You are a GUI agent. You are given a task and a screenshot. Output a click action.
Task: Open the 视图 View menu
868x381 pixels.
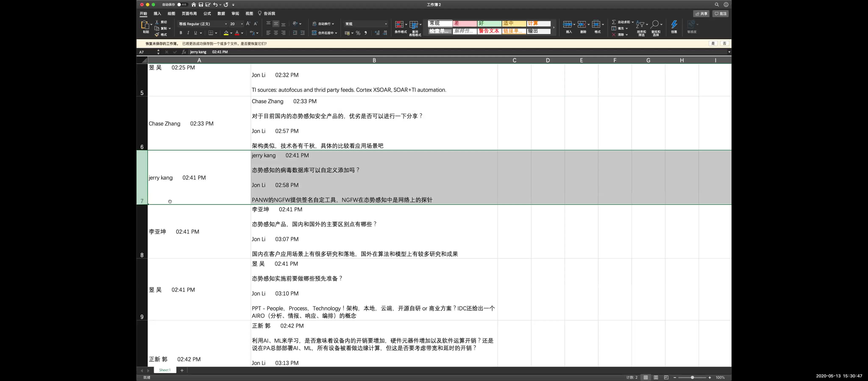(250, 13)
